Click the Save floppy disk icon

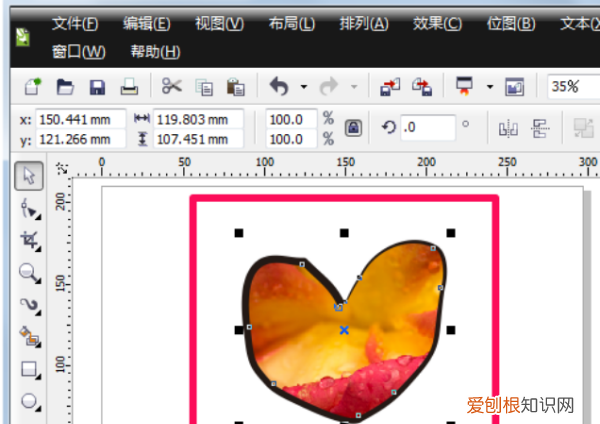pos(97,87)
